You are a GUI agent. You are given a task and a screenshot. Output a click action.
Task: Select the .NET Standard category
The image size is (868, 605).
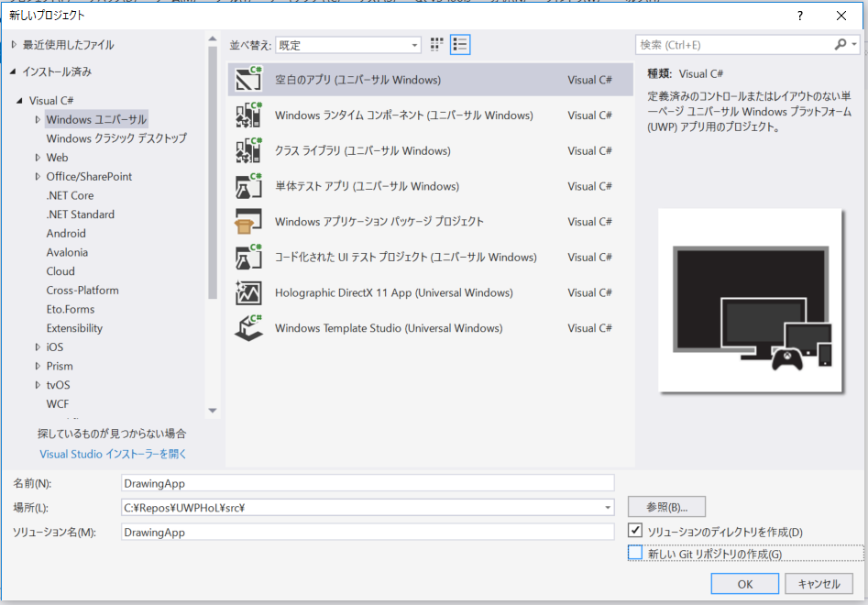point(81,214)
